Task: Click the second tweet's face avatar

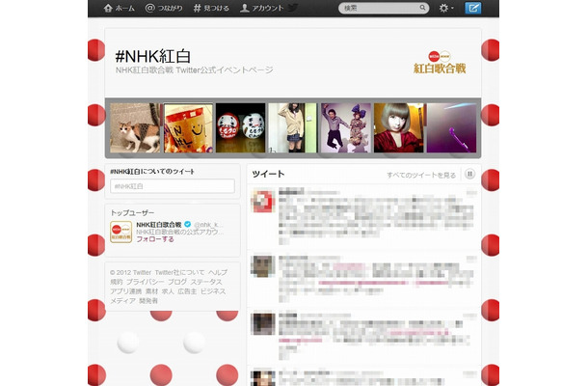Action: click(263, 266)
